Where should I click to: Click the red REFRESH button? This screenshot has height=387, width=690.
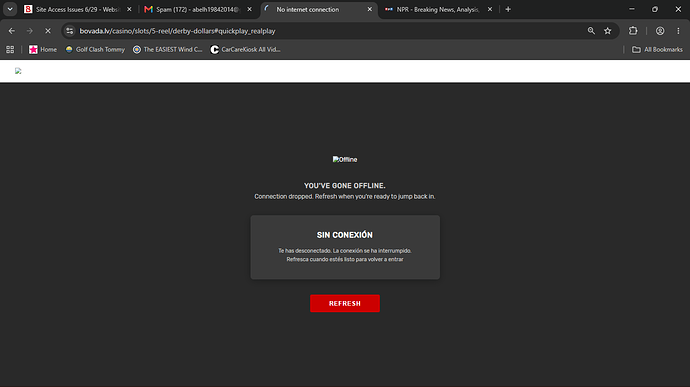click(345, 303)
